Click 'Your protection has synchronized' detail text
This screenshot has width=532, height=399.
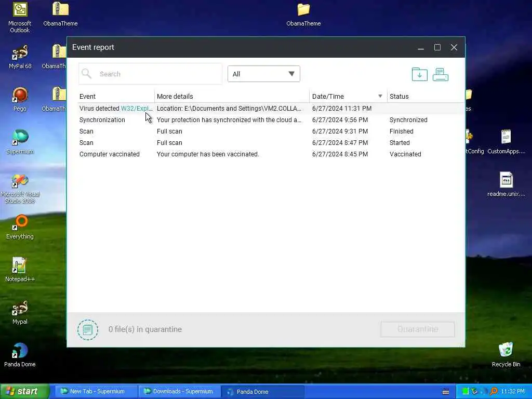click(x=229, y=120)
